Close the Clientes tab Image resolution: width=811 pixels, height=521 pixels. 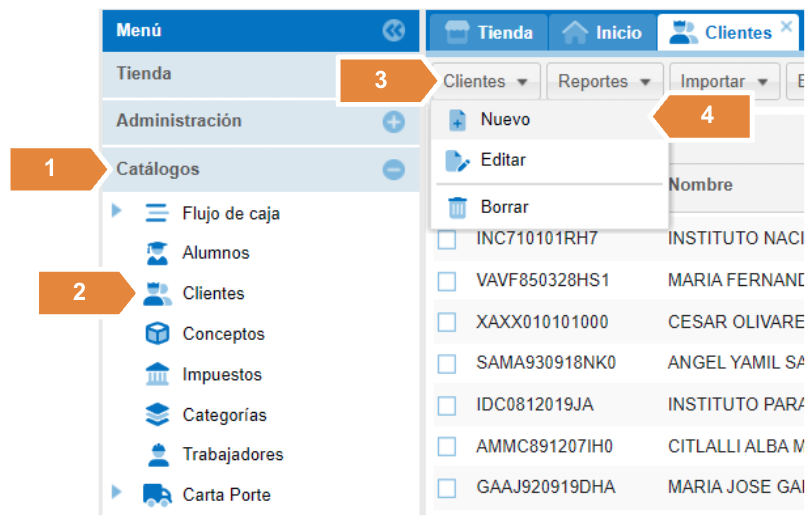pyautogui.click(x=786, y=27)
